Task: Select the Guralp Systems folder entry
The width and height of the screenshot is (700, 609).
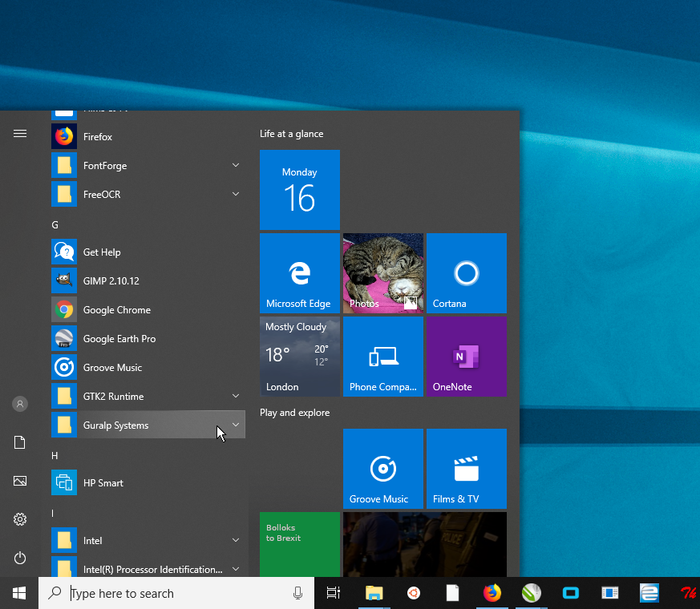Action: click(148, 425)
